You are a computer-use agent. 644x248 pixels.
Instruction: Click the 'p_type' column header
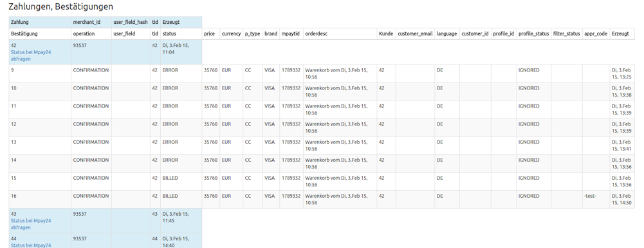pos(253,34)
